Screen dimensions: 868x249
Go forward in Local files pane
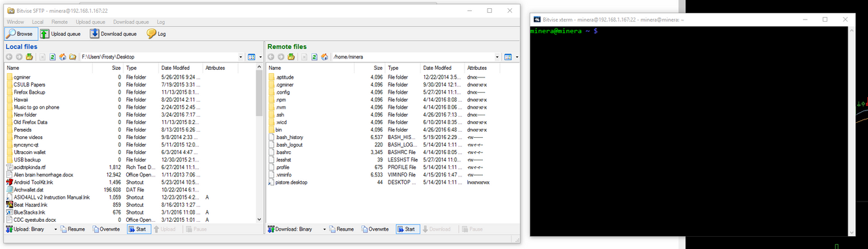coord(19,57)
